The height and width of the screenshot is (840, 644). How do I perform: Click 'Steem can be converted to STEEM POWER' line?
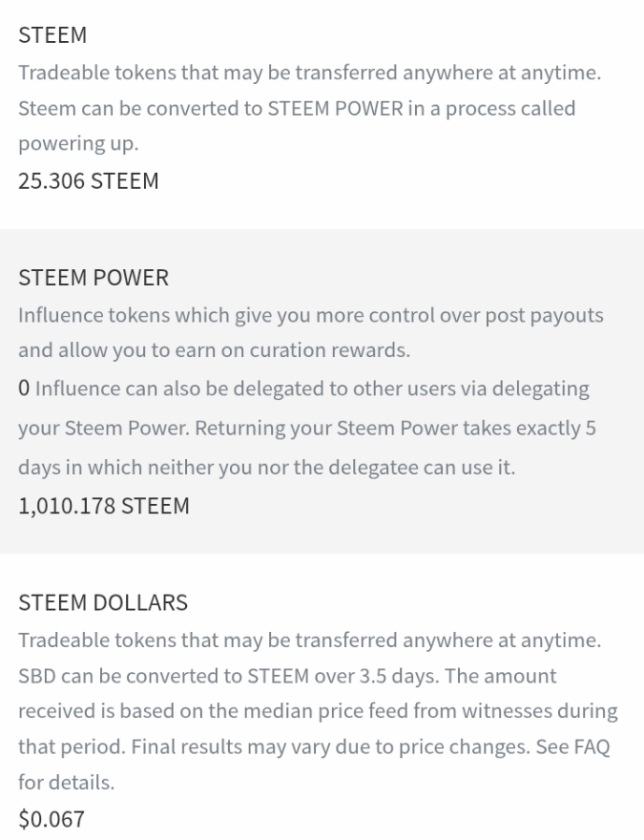[x=297, y=109]
